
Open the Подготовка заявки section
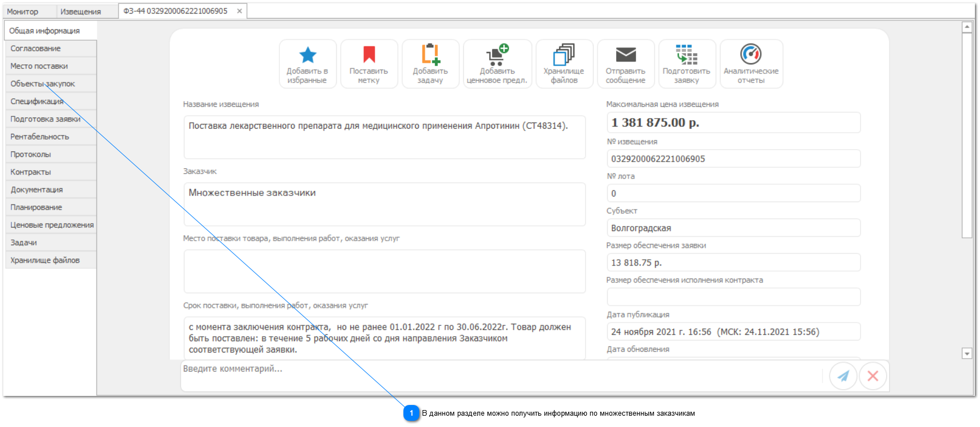(x=51, y=119)
